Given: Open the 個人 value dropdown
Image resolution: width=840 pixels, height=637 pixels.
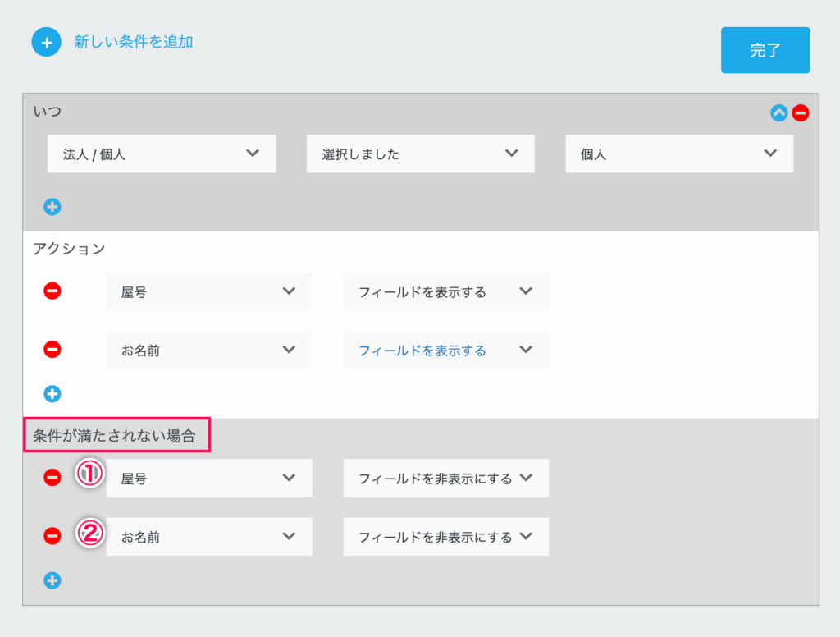Looking at the screenshot, I should (x=679, y=154).
